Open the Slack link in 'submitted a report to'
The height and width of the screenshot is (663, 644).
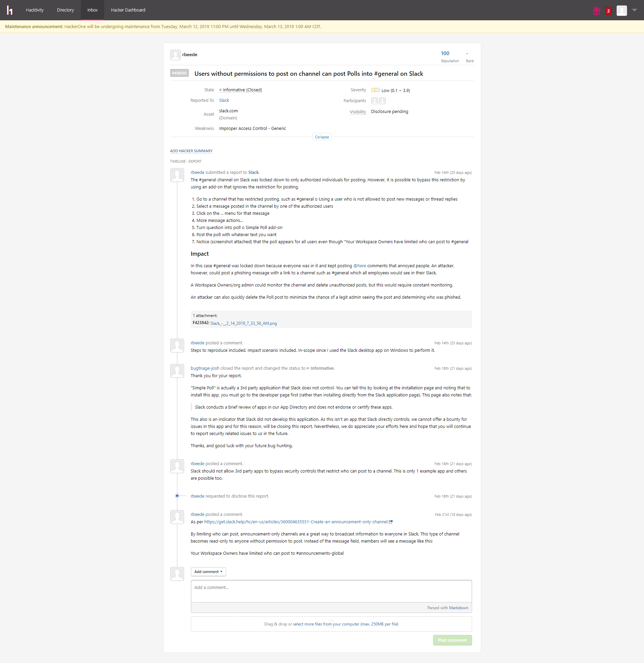tap(253, 173)
